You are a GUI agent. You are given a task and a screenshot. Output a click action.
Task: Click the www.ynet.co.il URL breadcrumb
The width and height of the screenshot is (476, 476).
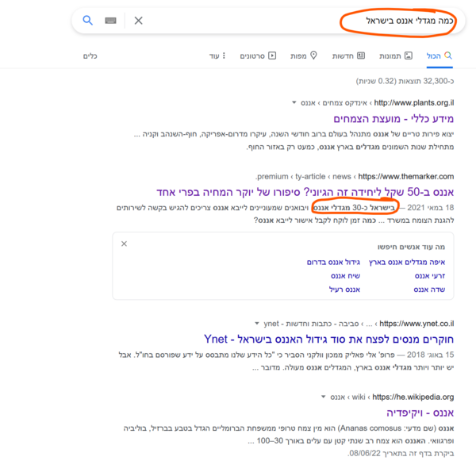[416, 324]
